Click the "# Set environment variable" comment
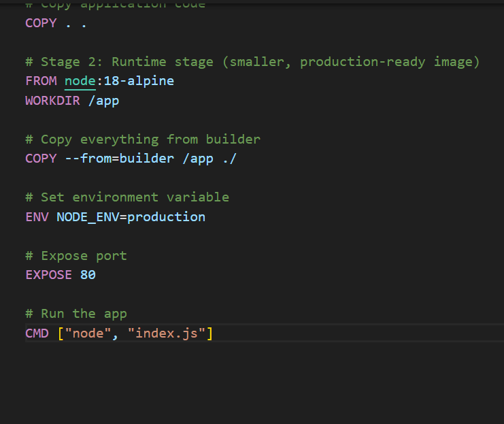504x424 pixels. click(x=127, y=197)
